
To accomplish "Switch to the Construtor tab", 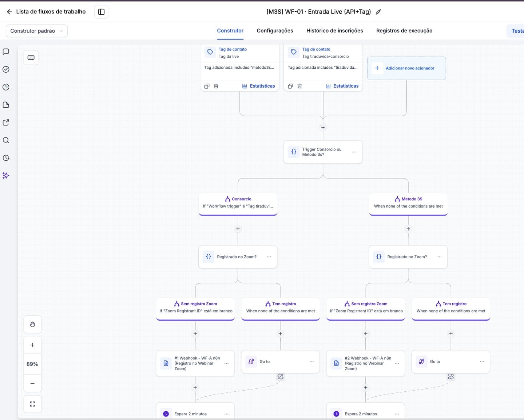I will click(230, 31).
